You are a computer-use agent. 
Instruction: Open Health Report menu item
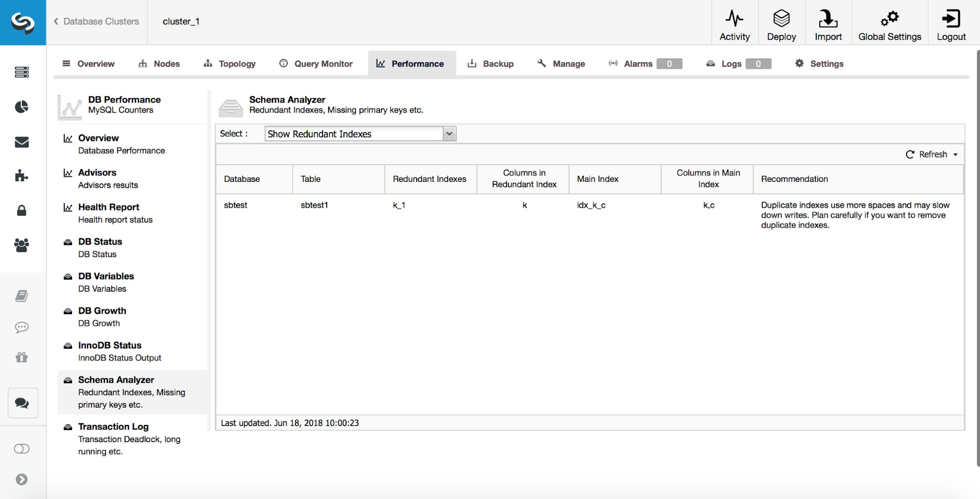pos(132,213)
